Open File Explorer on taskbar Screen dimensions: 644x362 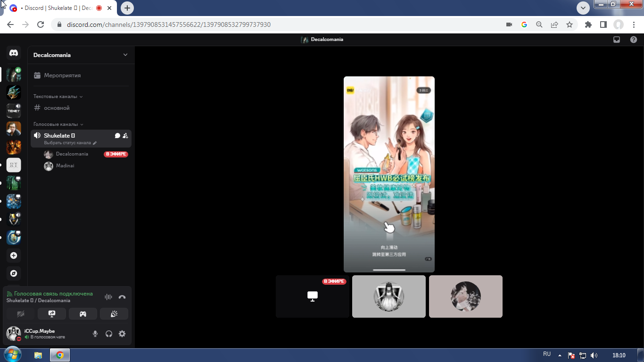[x=38, y=355]
